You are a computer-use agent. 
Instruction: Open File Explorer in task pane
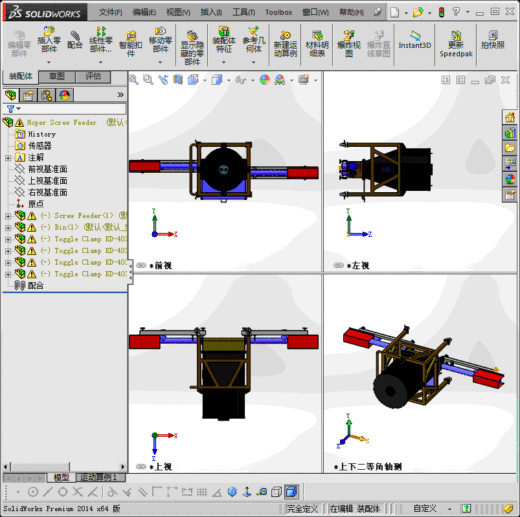[x=510, y=148]
